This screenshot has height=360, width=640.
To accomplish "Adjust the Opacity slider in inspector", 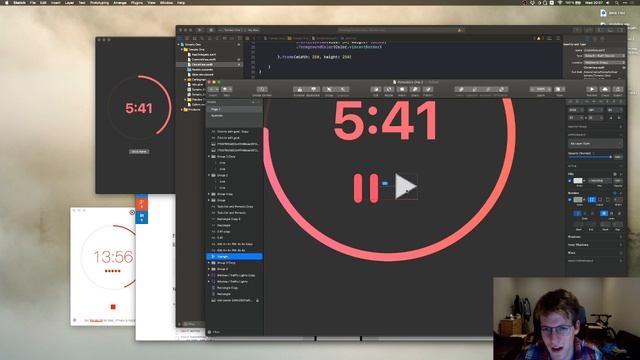I will pos(590,157).
